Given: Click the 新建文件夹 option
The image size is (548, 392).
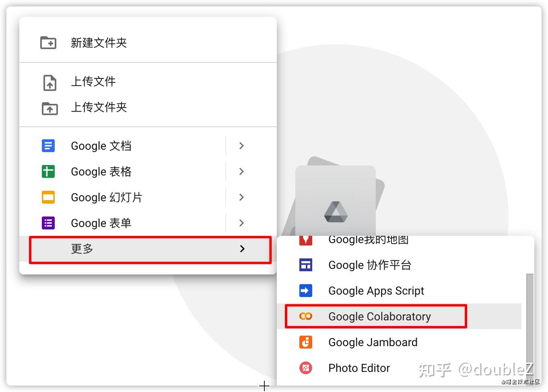Looking at the screenshot, I should [99, 43].
